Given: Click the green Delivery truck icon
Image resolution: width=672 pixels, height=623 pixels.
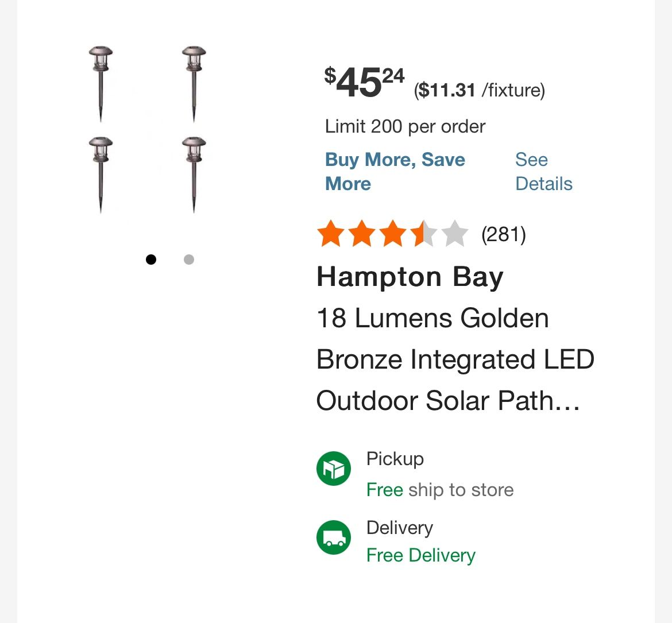Looking at the screenshot, I should point(334,537).
